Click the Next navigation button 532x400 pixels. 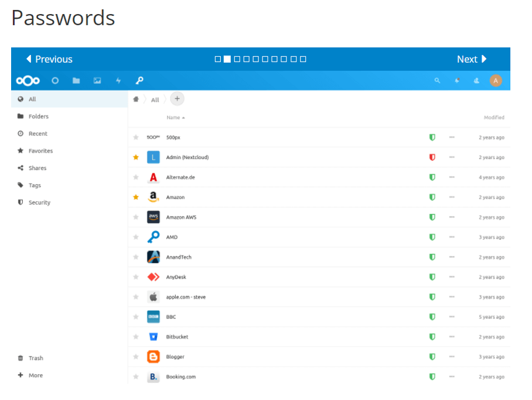(472, 59)
